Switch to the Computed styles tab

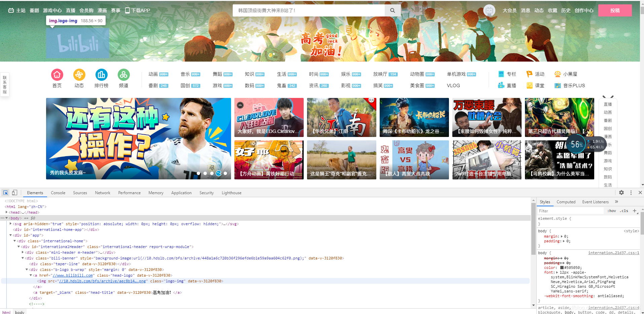[566, 202]
